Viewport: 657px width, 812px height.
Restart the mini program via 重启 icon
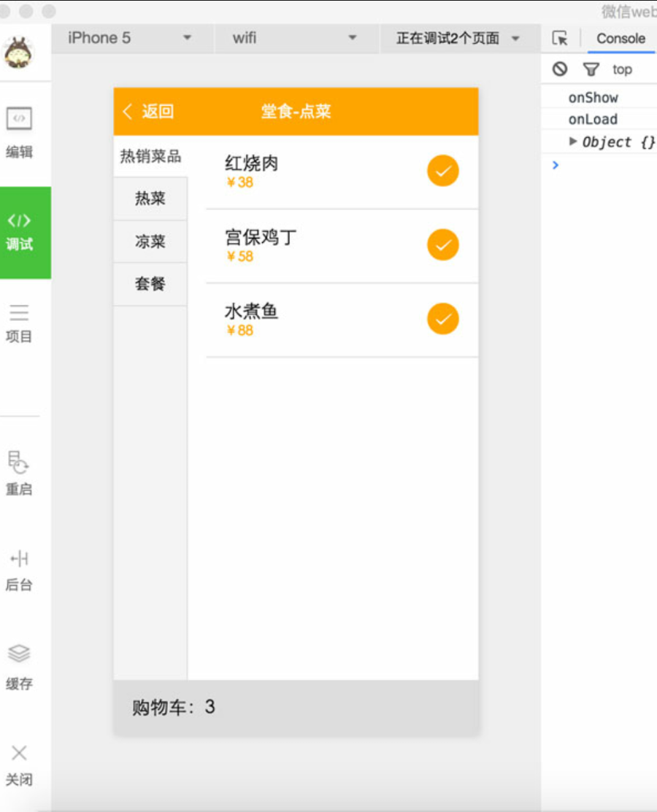coord(20,474)
